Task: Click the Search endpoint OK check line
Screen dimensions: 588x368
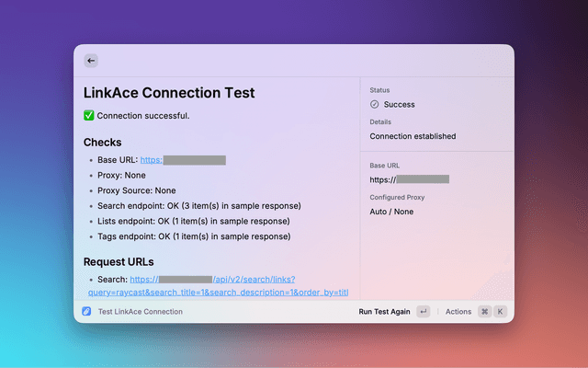Action: coord(199,206)
